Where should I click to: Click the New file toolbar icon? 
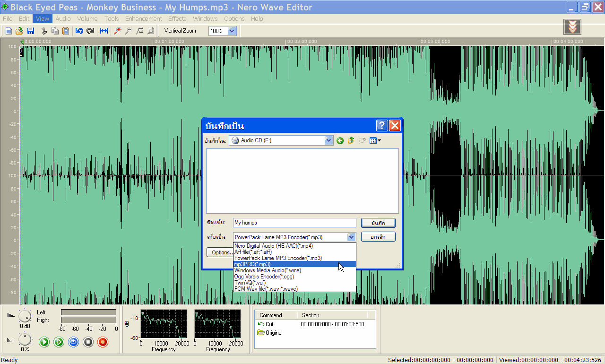coord(9,31)
